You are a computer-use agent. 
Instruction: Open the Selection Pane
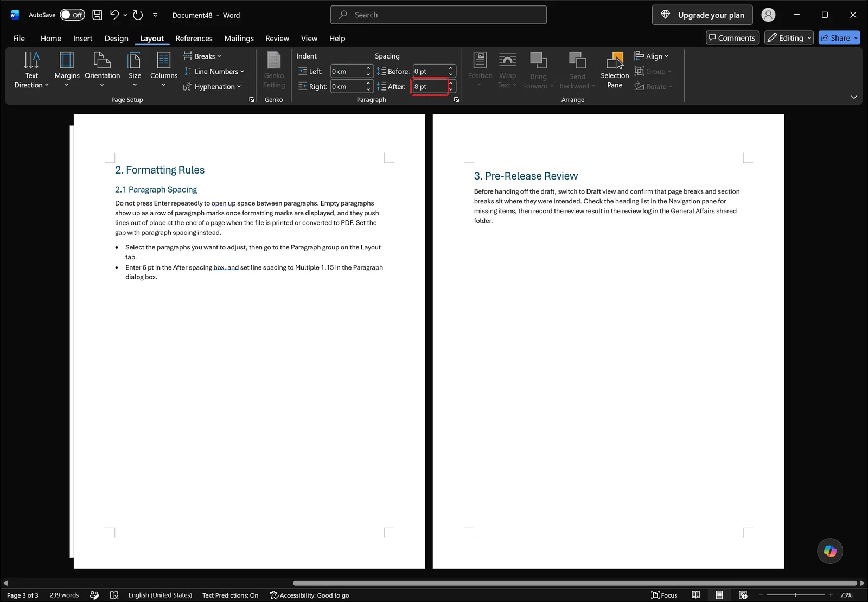(x=615, y=69)
